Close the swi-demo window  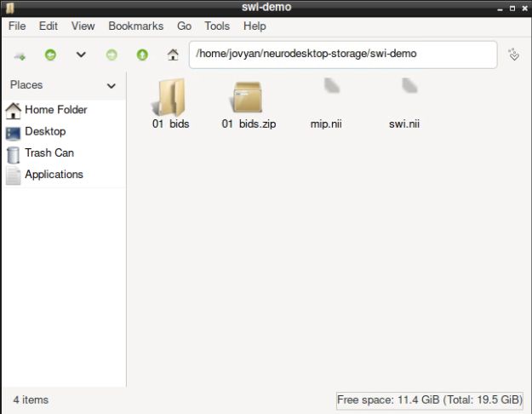(x=525, y=9)
